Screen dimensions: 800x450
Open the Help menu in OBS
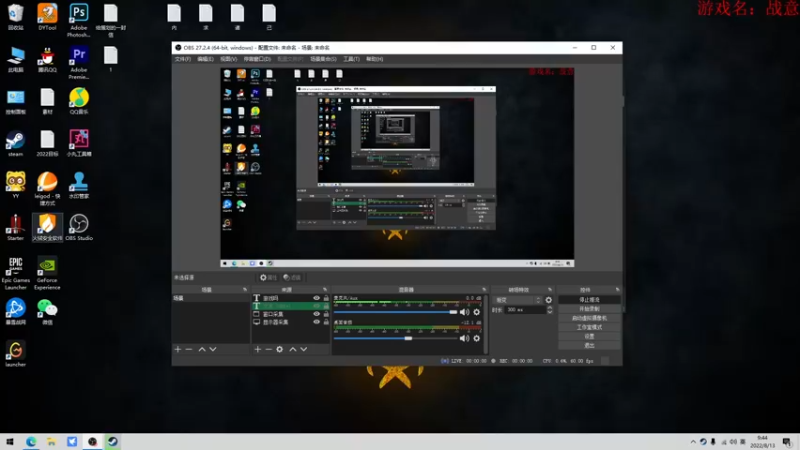click(374, 59)
